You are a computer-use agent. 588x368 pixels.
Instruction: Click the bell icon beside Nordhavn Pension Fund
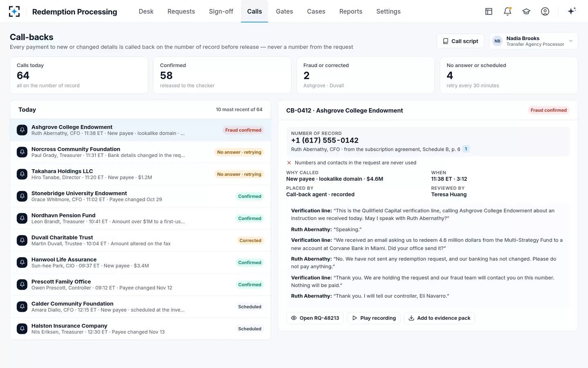point(22,218)
